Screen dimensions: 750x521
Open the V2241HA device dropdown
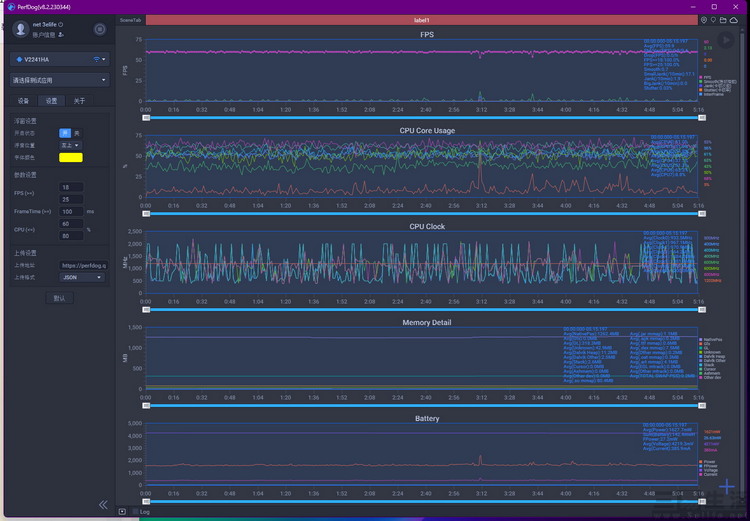(59, 59)
